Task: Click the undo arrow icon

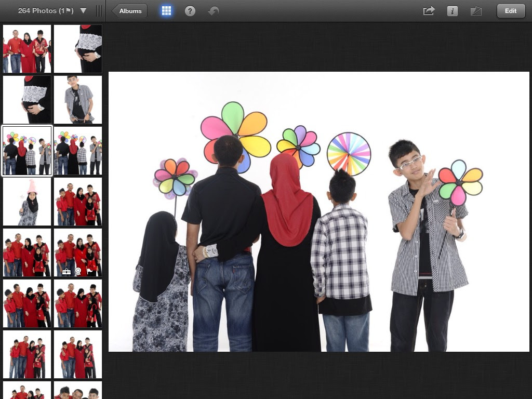Action: coord(214,11)
